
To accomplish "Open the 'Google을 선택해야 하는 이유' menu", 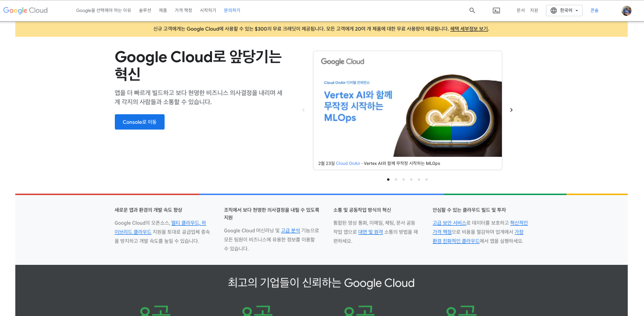I will [x=103, y=10].
